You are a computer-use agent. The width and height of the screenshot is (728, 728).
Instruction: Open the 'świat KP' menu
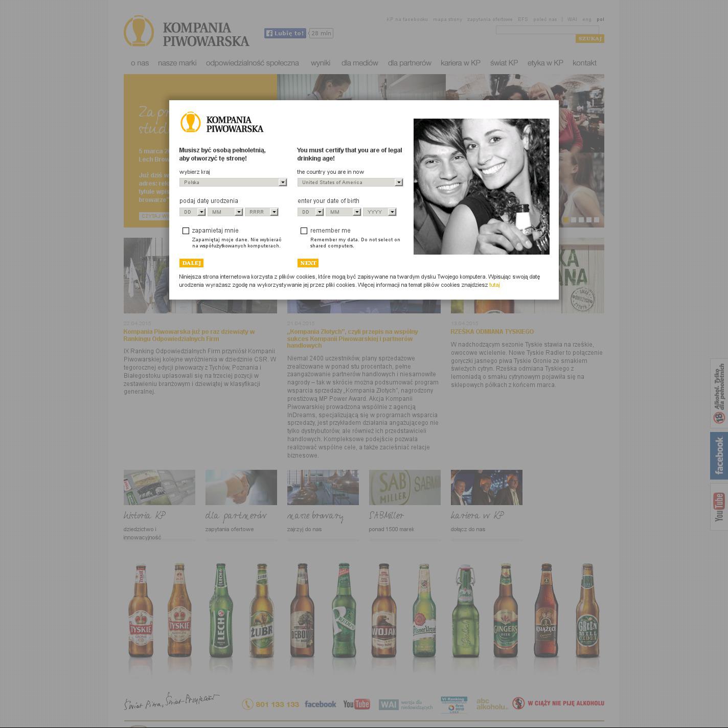[x=504, y=63]
